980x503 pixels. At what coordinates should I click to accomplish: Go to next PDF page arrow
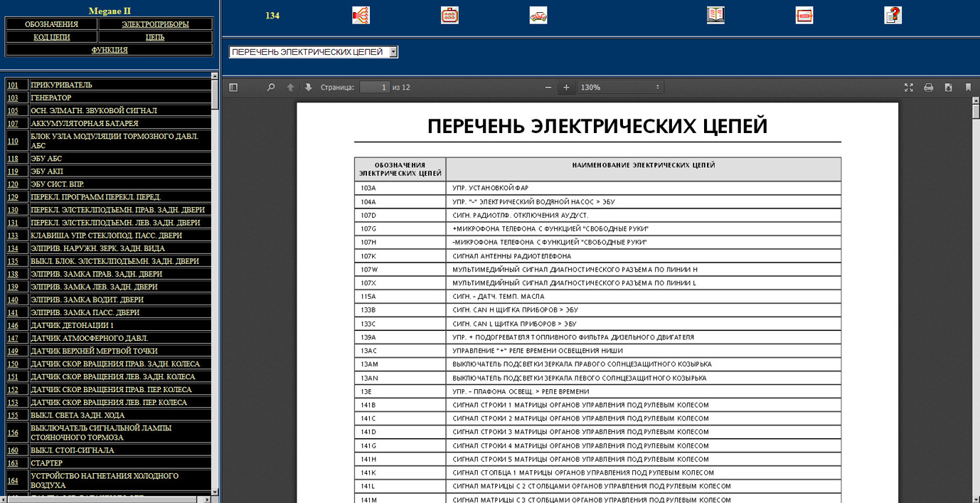pyautogui.click(x=308, y=88)
